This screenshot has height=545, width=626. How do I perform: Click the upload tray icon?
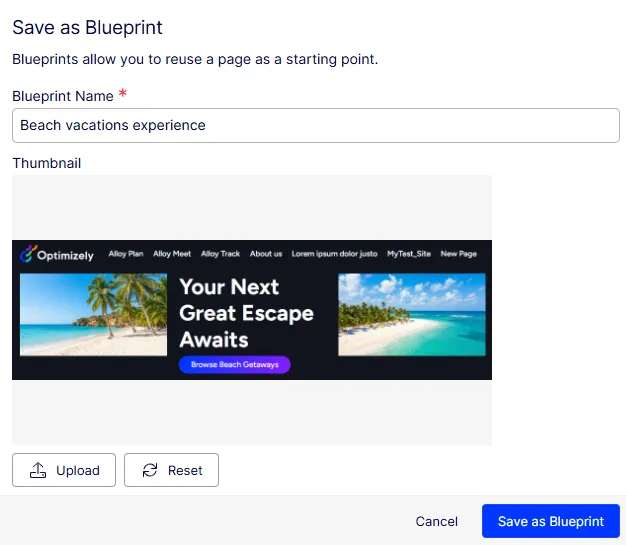[x=38, y=470]
